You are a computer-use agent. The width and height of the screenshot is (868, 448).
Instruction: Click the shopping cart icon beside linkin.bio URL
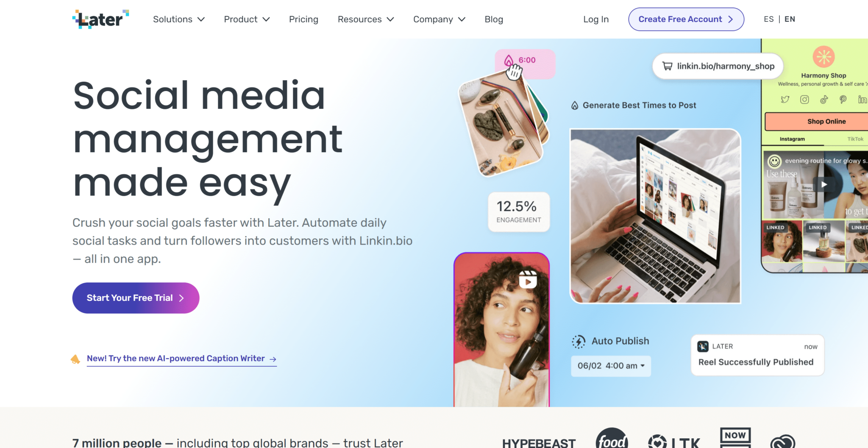point(667,66)
